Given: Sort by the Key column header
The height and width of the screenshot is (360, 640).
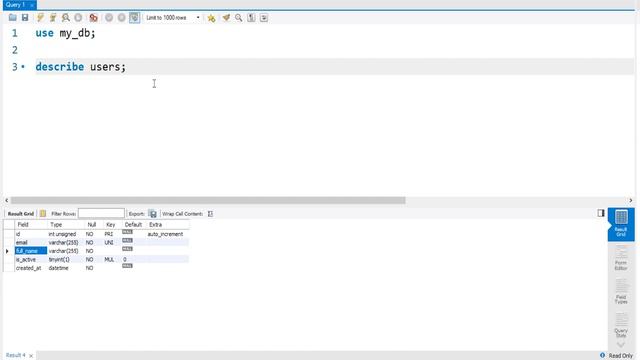Looking at the screenshot, I should tap(111, 224).
